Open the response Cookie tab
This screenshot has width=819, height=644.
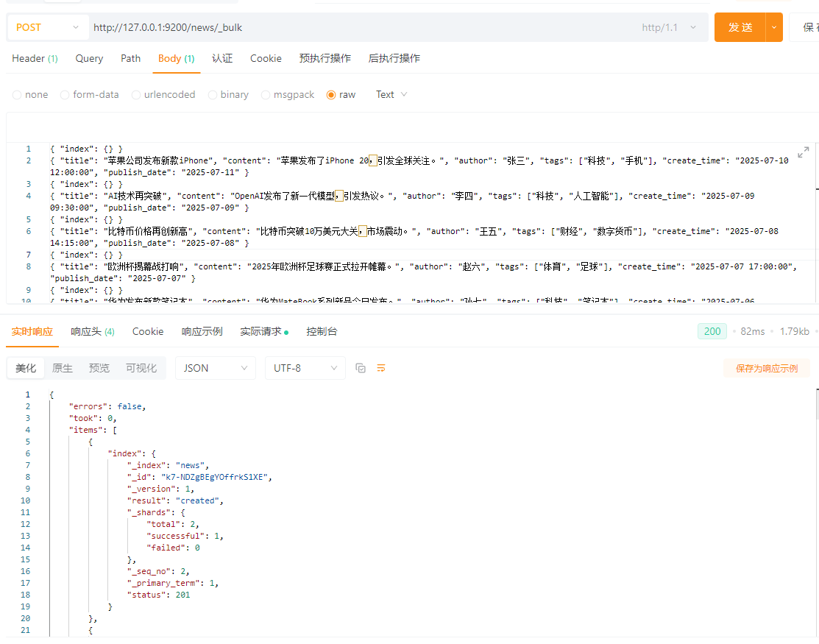tap(148, 332)
